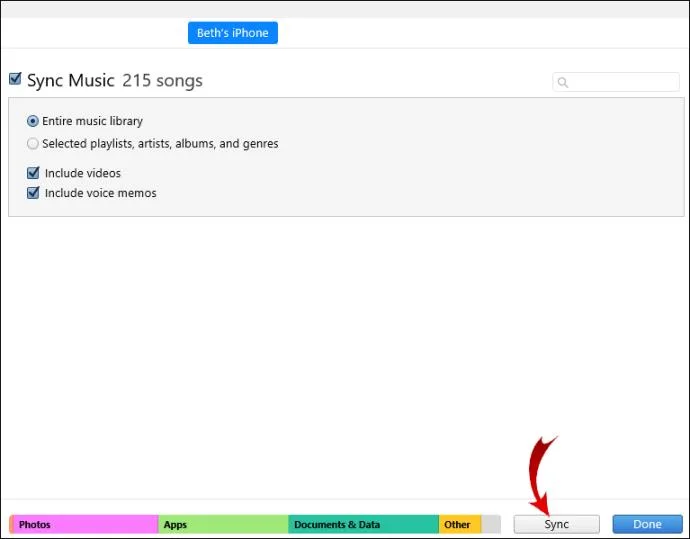
Task: Click the Photos storage bar segment
Action: coord(85,524)
